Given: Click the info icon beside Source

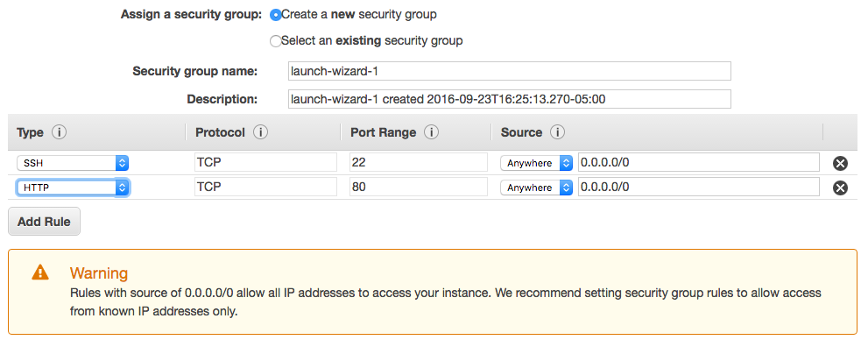Looking at the screenshot, I should coord(557,133).
